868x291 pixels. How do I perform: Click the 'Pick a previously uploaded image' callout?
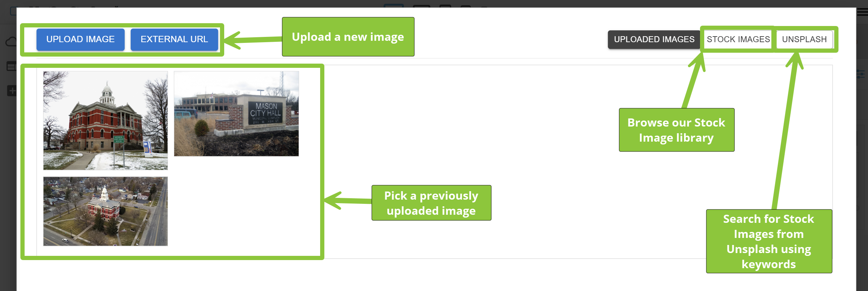click(431, 203)
